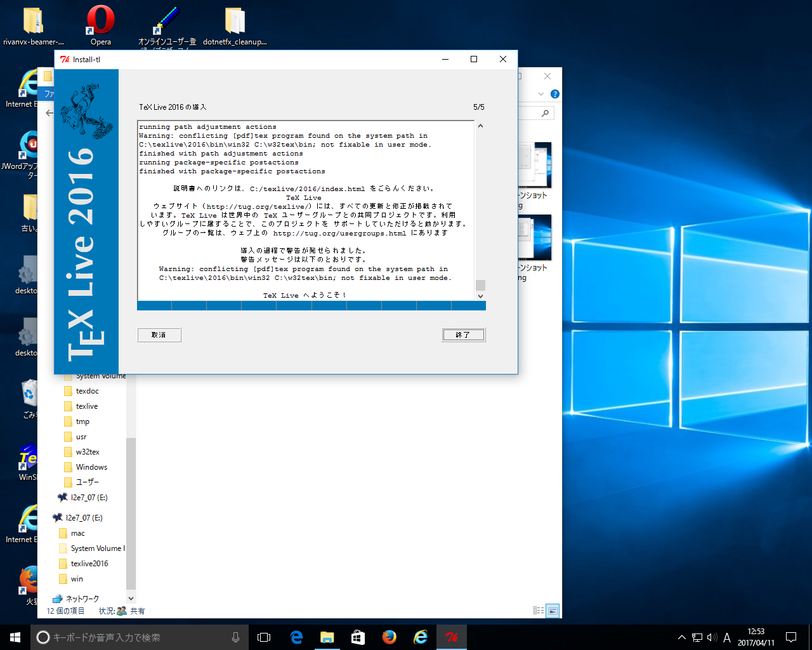Open Internet Explorer from taskbar
The height and width of the screenshot is (650, 812).
point(420,637)
